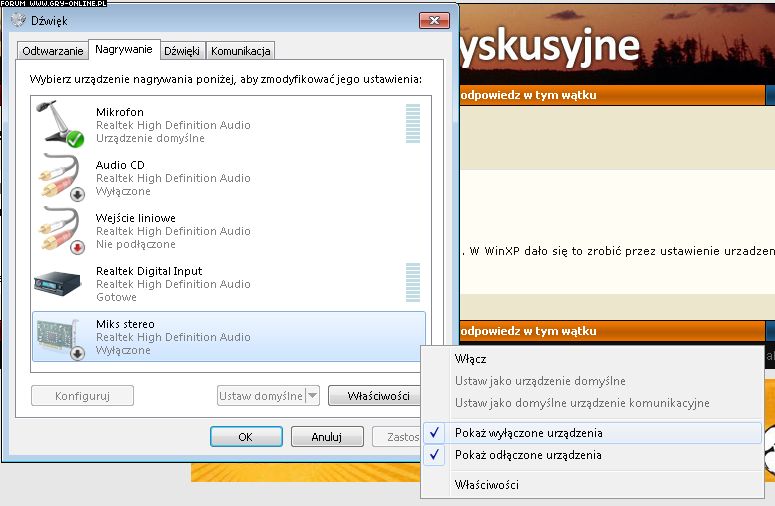Click the Dźwięk speaker icon in title bar
Image resolution: width=775 pixels, height=506 pixels.
(18, 20)
